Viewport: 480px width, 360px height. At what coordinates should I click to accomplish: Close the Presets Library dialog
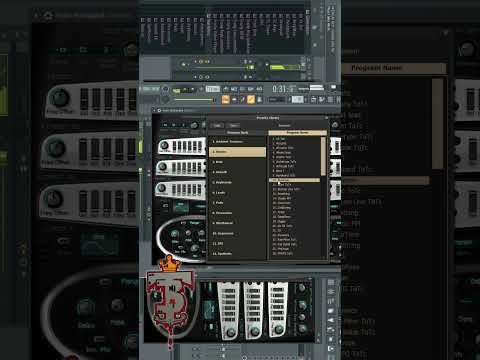tap(326, 118)
